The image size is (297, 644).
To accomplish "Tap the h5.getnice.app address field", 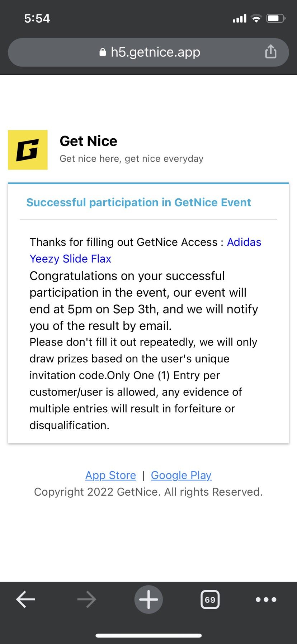I will pyautogui.click(x=155, y=52).
